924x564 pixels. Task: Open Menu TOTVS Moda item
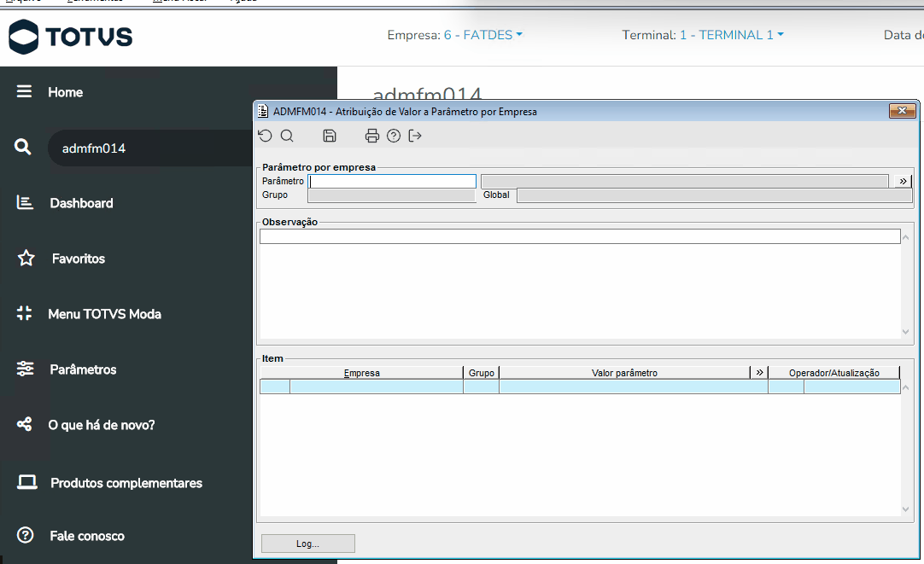coord(104,314)
